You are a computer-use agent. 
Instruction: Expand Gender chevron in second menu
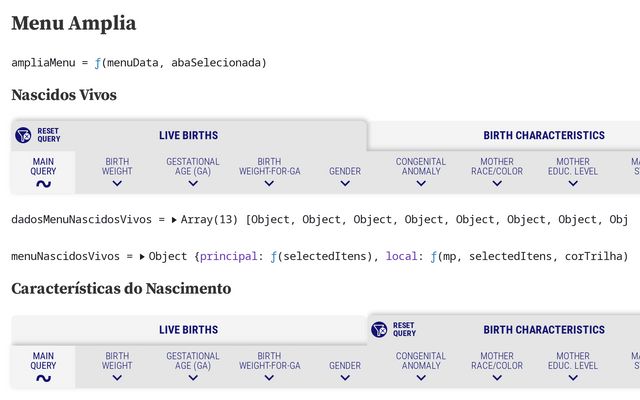click(345, 378)
